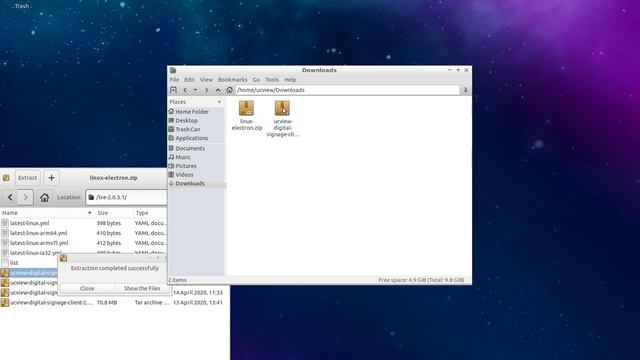Open Trash icon on the desktop

22,6
